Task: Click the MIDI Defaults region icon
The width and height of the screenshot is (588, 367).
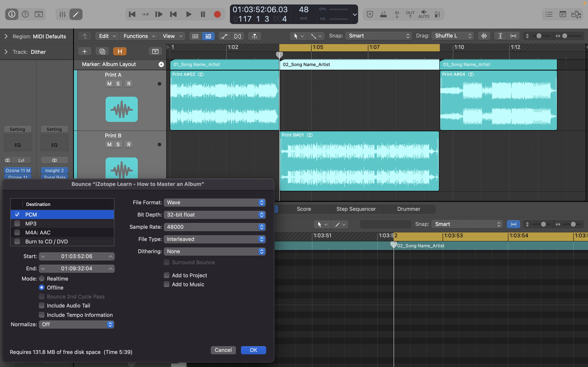Action: (6, 36)
